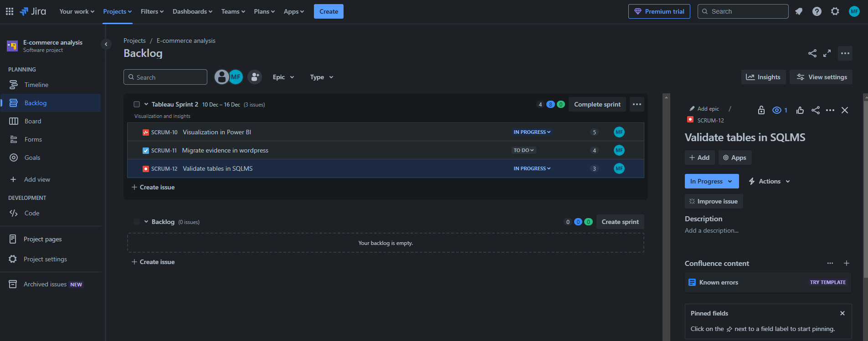Change SCRUM-11 status via TO DO dropdown
The image size is (868, 341).
click(x=524, y=150)
